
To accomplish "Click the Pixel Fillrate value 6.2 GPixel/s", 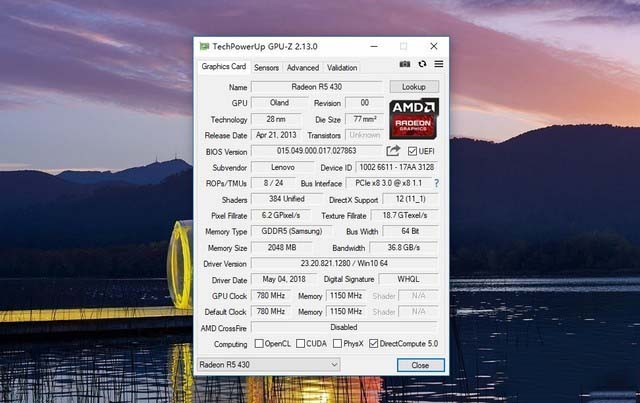I will pyautogui.click(x=281, y=215).
